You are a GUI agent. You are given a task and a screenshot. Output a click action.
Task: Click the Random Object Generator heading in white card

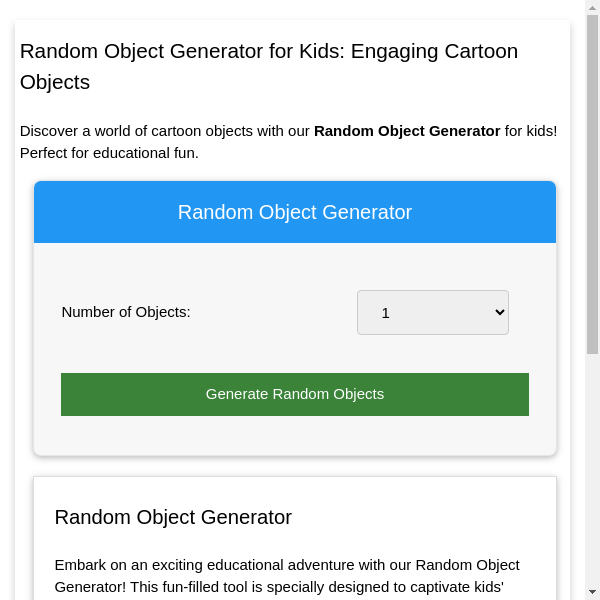click(x=173, y=517)
